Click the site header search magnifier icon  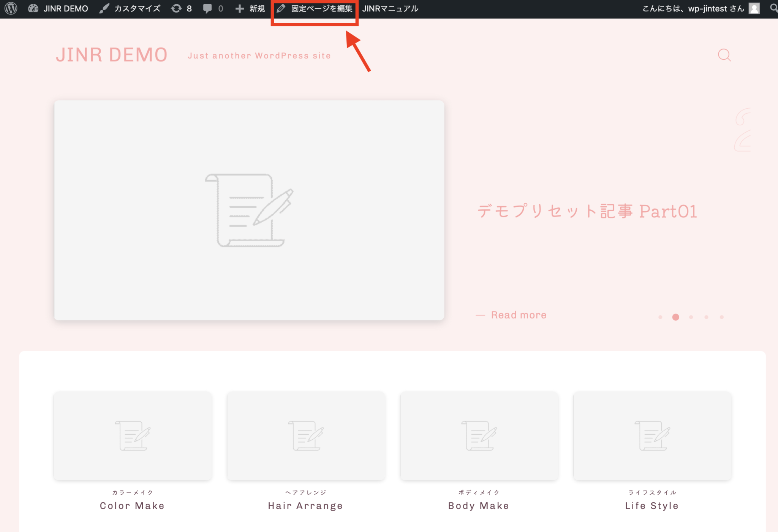[x=724, y=55]
